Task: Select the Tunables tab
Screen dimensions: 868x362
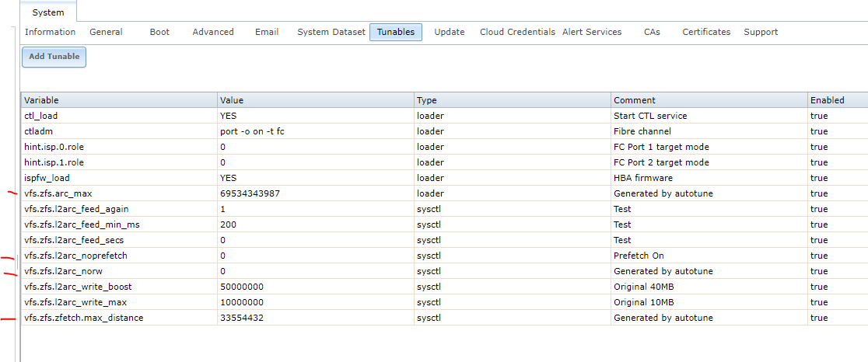Action: 396,32
